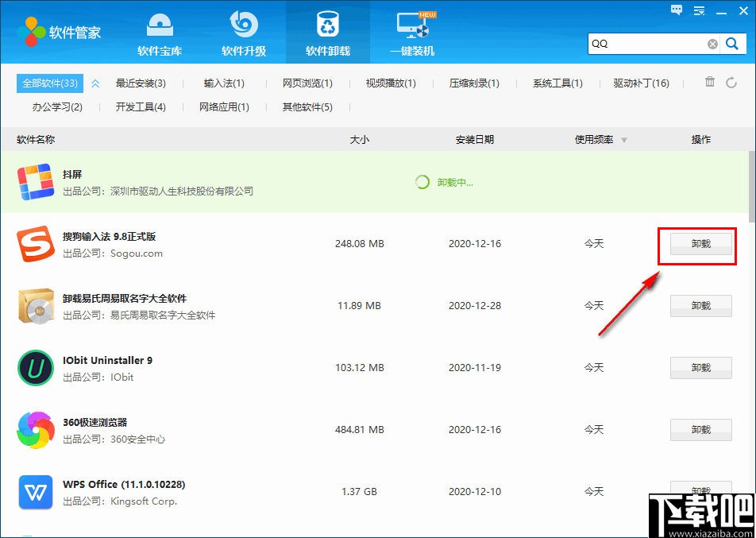The image size is (756, 538).
Task: Click the IObit Uninstaller 9 app icon
Action: [35, 367]
